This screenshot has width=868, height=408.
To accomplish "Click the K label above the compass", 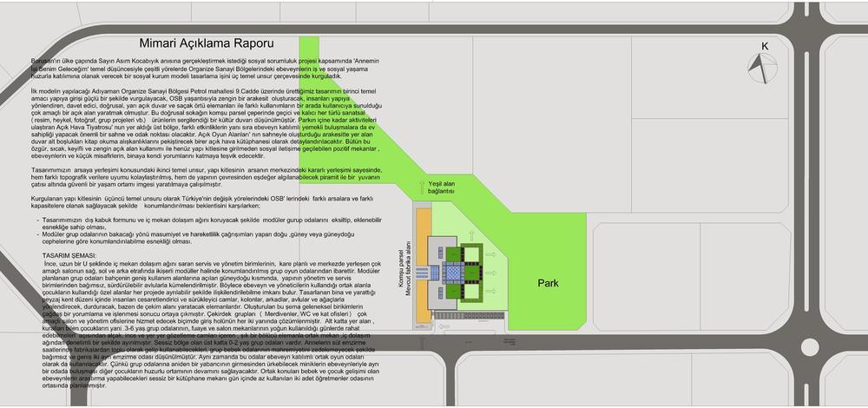I will [x=765, y=47].
